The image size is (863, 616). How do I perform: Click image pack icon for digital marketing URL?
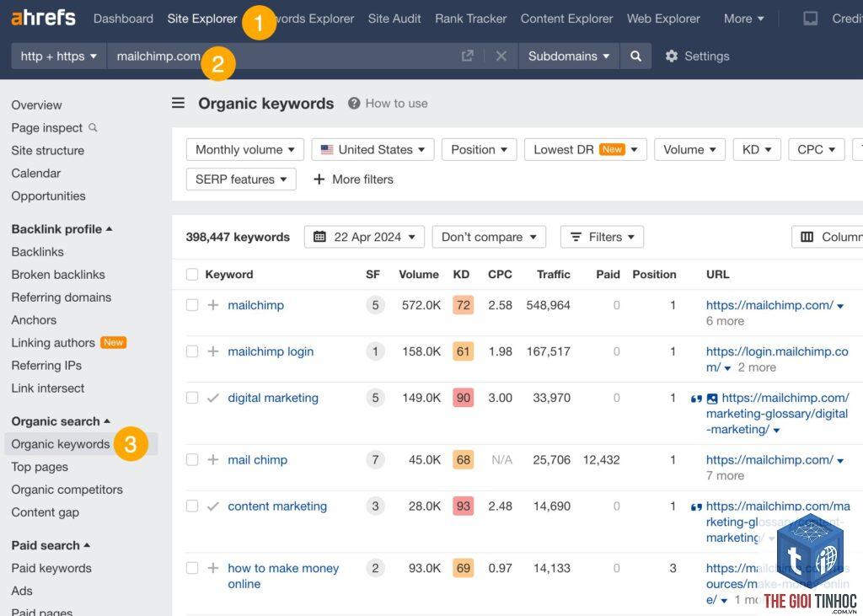pyautogui.click(x=712, y=398)
